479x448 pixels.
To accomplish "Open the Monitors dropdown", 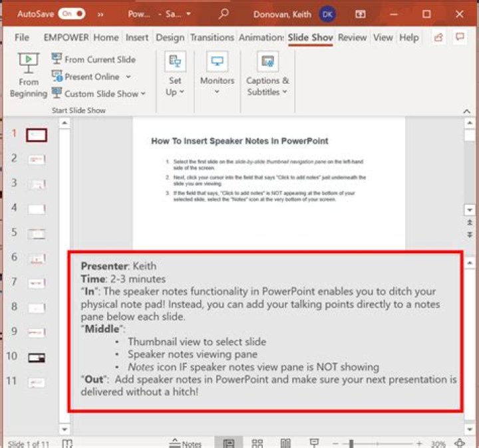I will click(217, 74).
